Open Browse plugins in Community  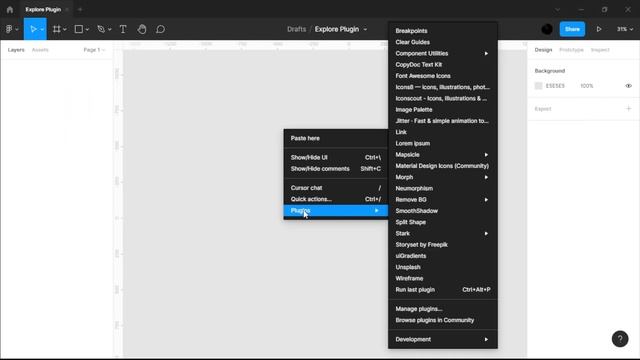442,320
